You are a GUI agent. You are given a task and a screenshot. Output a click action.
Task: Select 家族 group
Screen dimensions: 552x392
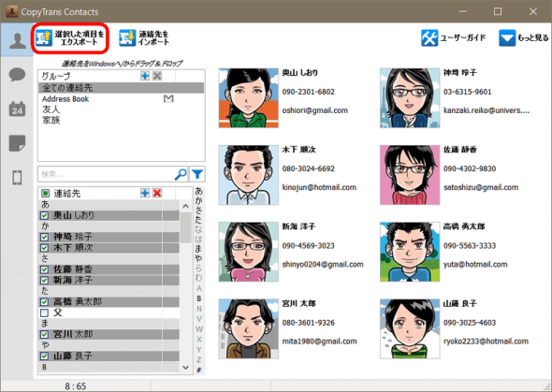tap(121, 121)
